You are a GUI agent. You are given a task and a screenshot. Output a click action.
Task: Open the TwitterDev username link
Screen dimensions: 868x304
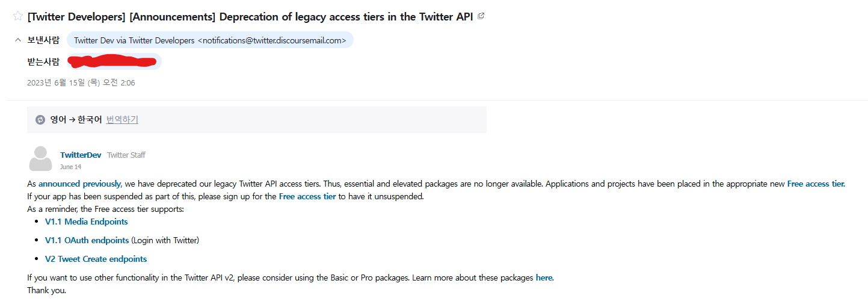pyautogui.click(x=81, y=155)
